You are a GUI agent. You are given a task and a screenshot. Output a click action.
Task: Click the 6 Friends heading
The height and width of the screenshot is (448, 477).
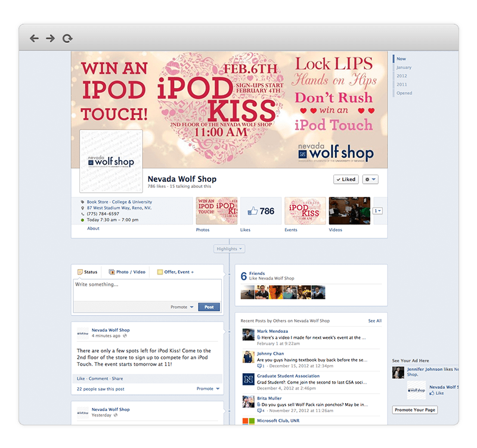coord(257,273)
